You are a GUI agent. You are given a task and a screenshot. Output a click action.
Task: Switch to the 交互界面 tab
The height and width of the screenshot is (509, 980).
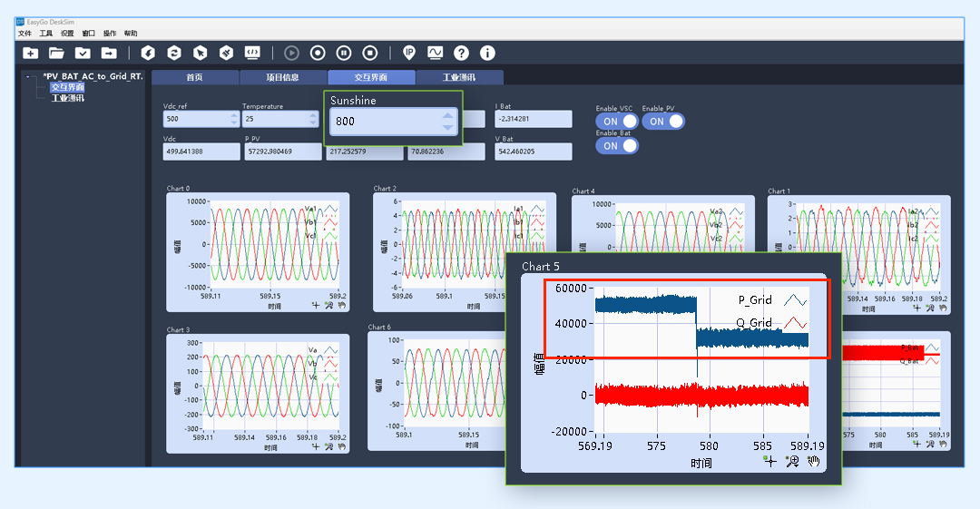[371, 77]
